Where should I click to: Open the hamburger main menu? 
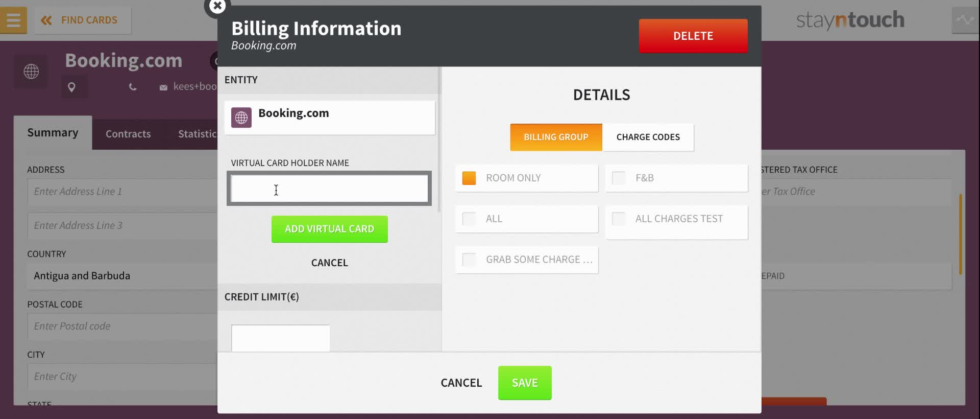point(13,20)
